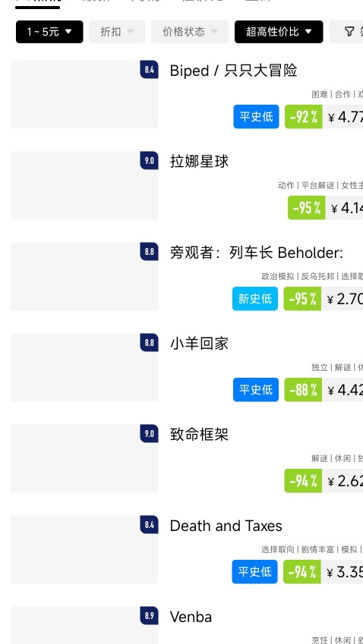This screenshot has width=363, height=644.
Task: Select the underlined first tab at top
Action: pos(37,4)
